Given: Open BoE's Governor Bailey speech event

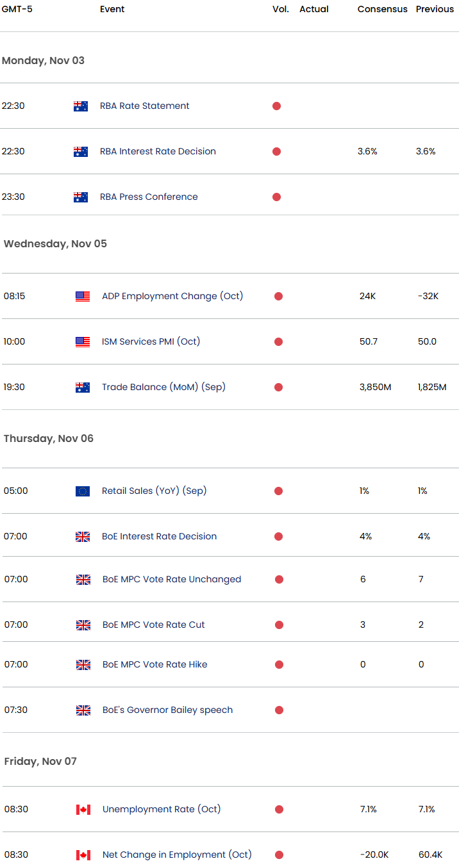Looking at the screenshot, I should point(168,710).
